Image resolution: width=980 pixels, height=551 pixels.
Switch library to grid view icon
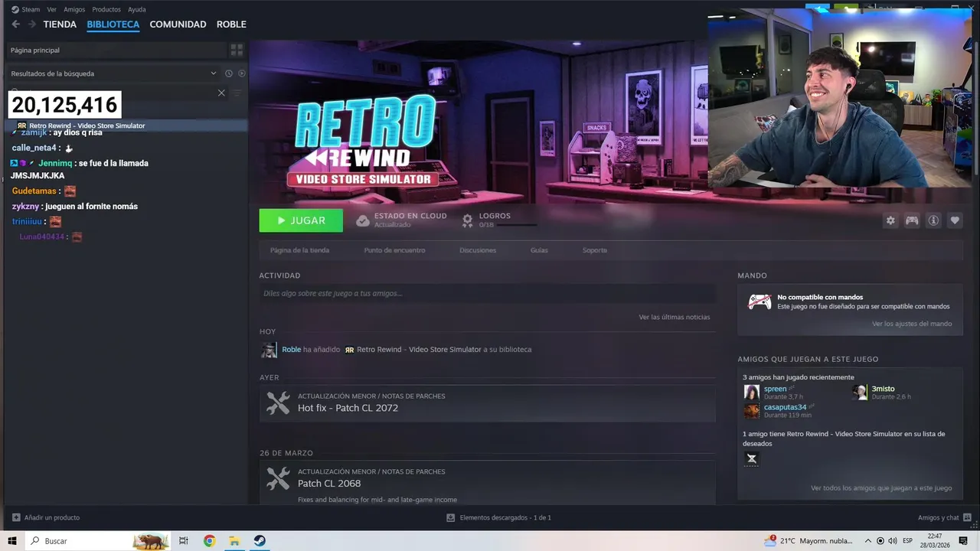[237, 50]
